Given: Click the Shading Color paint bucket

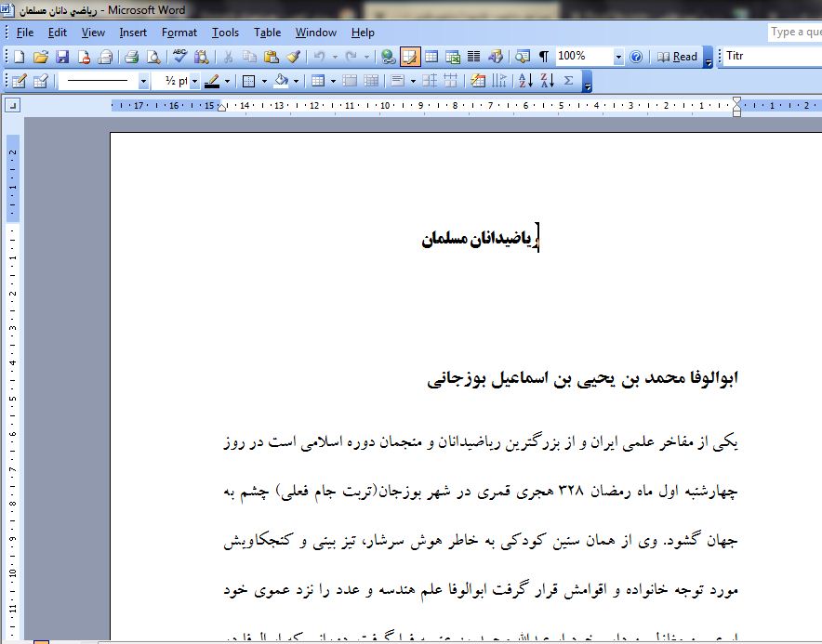Looking at the screenshot, I should 282,81.
